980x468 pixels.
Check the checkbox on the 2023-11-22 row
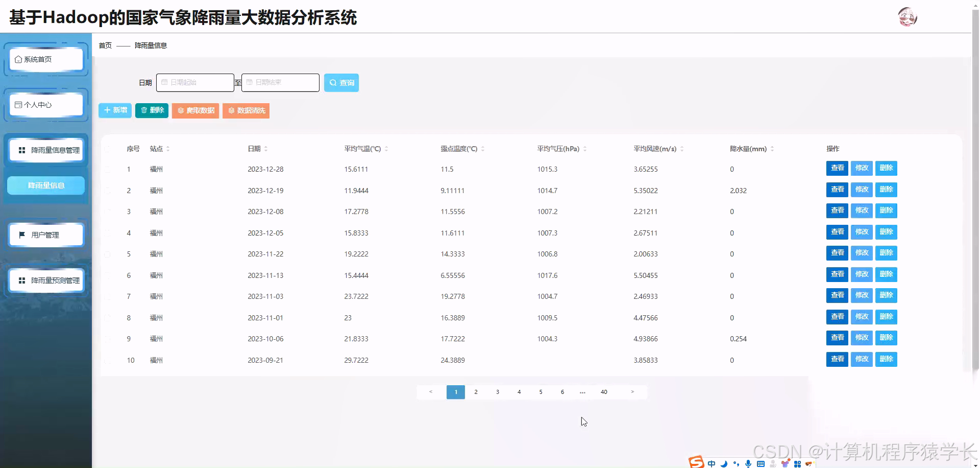click(108, 254)
